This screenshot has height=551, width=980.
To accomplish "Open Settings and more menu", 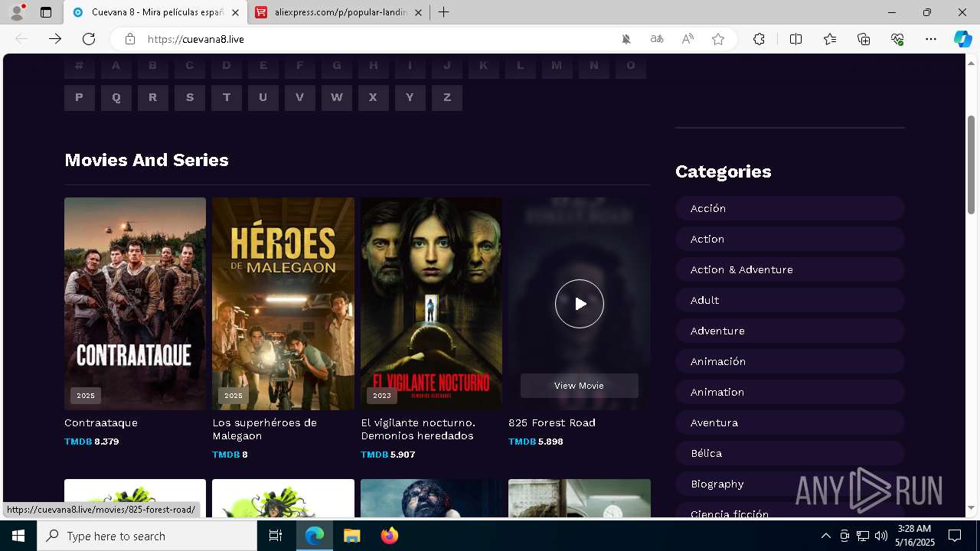I will [x=931, y=39].
